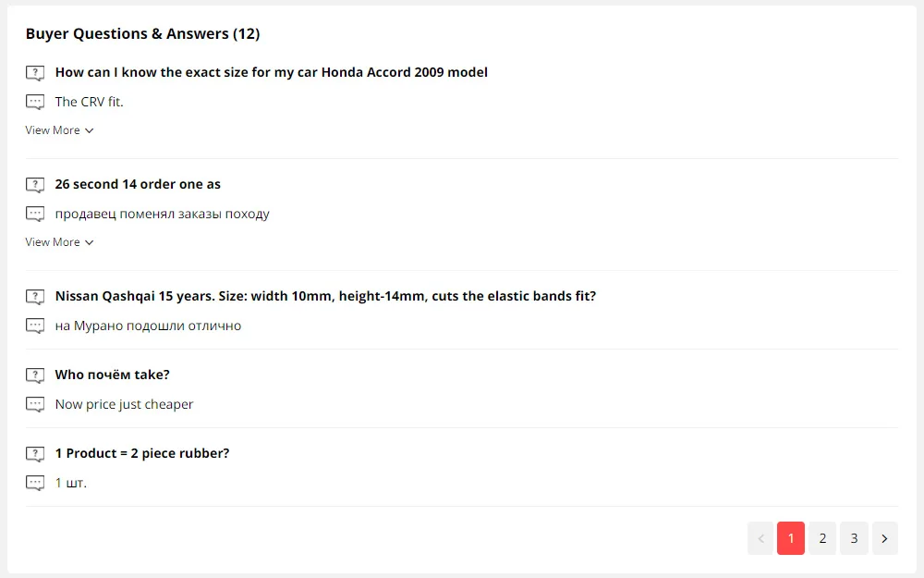Open the Honda Accord 2009 question text

(x=271, y=72)
